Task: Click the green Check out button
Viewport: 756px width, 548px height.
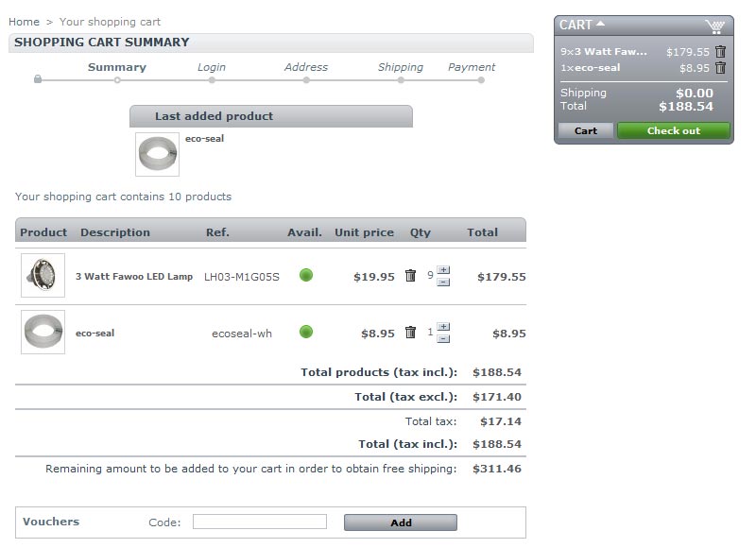Action: (x=674, y=130)
